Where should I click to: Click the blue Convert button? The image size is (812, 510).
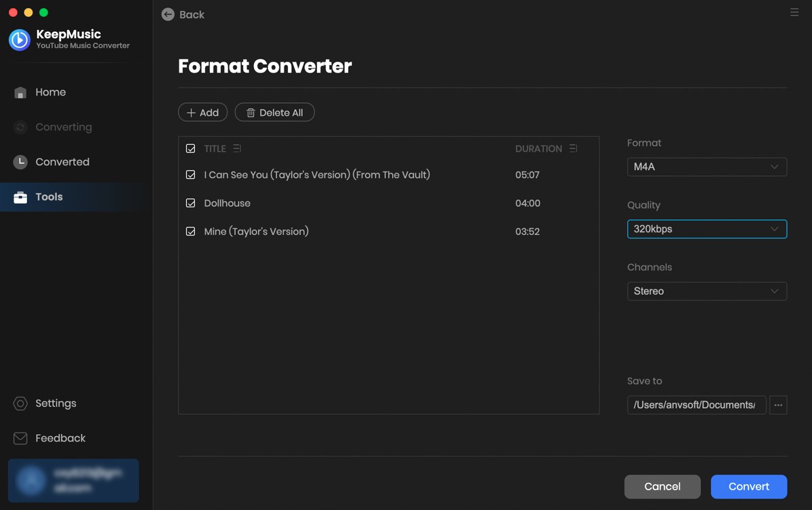(x=749, y=487)
